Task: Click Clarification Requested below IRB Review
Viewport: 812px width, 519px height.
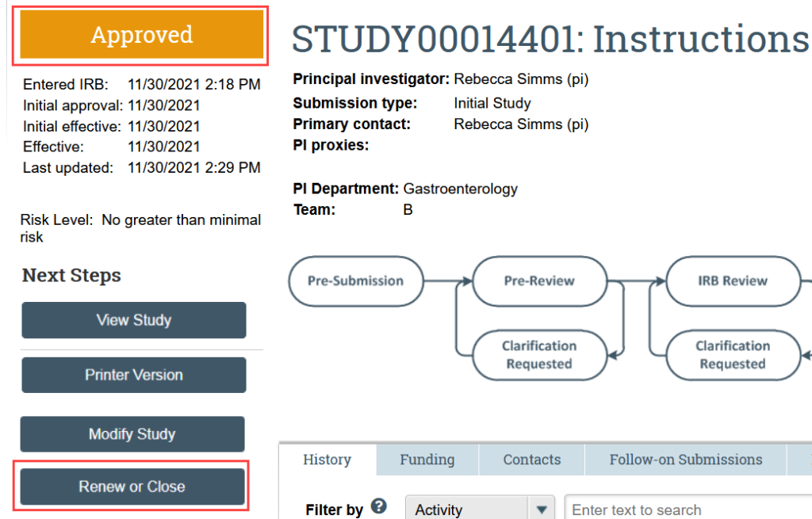Action: 732,355
